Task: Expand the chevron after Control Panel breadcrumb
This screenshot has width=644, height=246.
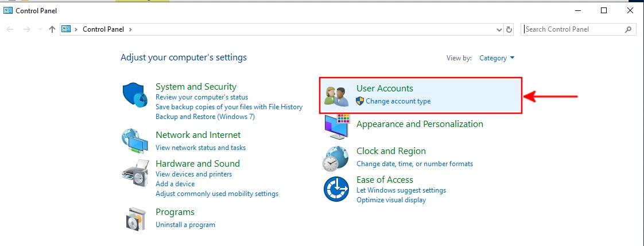Action: click(x=131, y=29)
